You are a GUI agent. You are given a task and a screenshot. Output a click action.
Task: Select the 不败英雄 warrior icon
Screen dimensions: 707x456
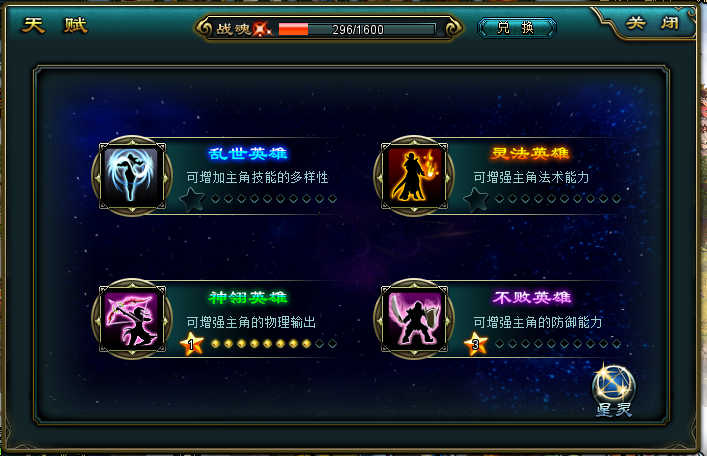pyautogui.click(x=414, y=319)
